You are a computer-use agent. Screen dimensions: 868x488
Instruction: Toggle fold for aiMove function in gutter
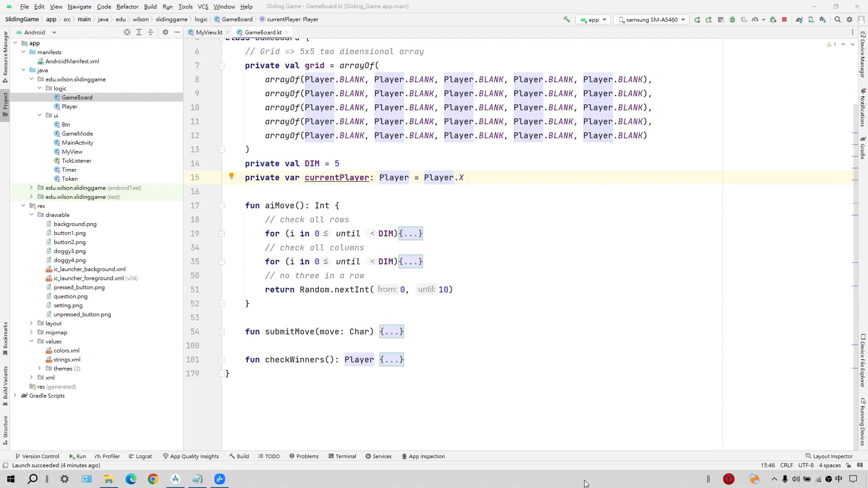[x=222, y=206]
